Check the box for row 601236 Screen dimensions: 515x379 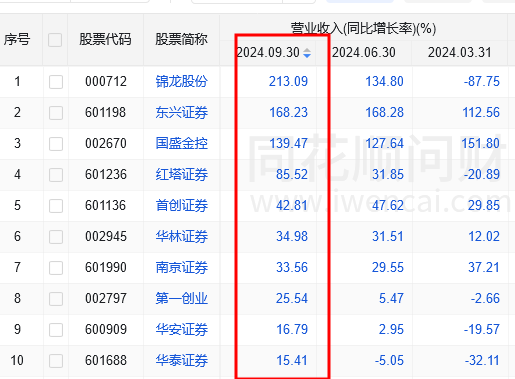click(x=56, y=175)
